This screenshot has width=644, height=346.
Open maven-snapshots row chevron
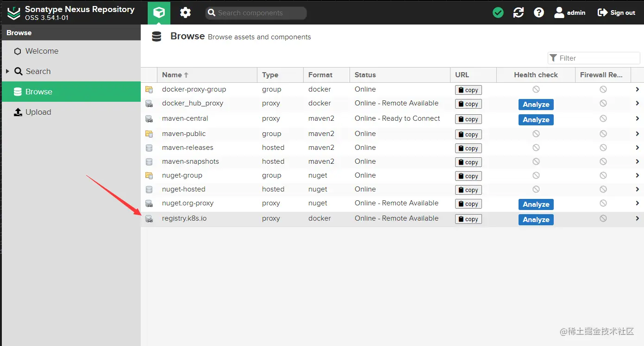pos(638,161)
